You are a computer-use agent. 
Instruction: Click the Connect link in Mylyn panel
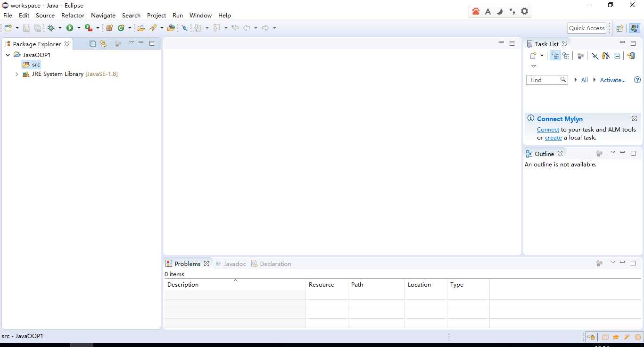coord(548,130)
